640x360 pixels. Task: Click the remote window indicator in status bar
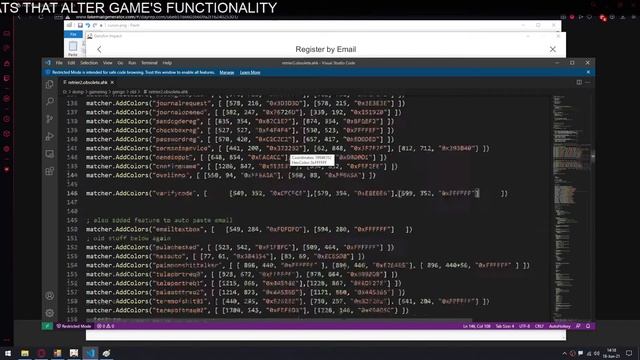click(47, 326)
